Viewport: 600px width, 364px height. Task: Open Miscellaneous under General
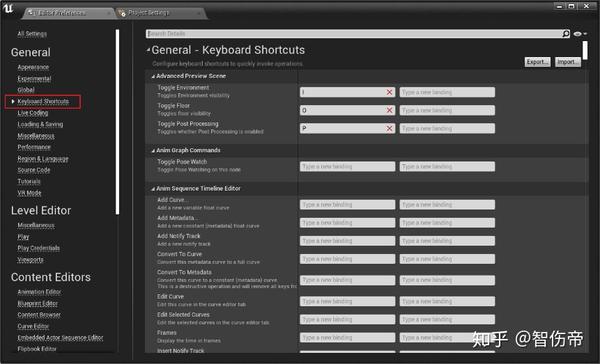36,135
